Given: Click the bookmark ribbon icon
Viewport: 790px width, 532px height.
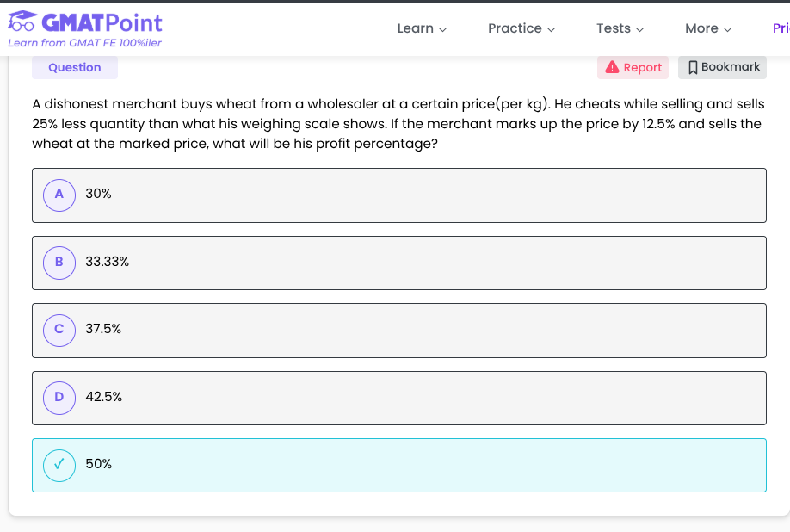Looking at the screenshot, I should (692, 67).
